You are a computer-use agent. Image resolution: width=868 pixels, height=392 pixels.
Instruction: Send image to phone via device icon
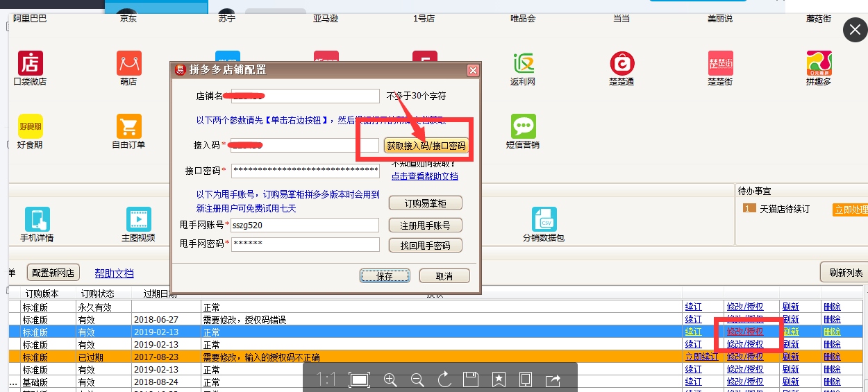pyautogui.click(x=526, y=380)
